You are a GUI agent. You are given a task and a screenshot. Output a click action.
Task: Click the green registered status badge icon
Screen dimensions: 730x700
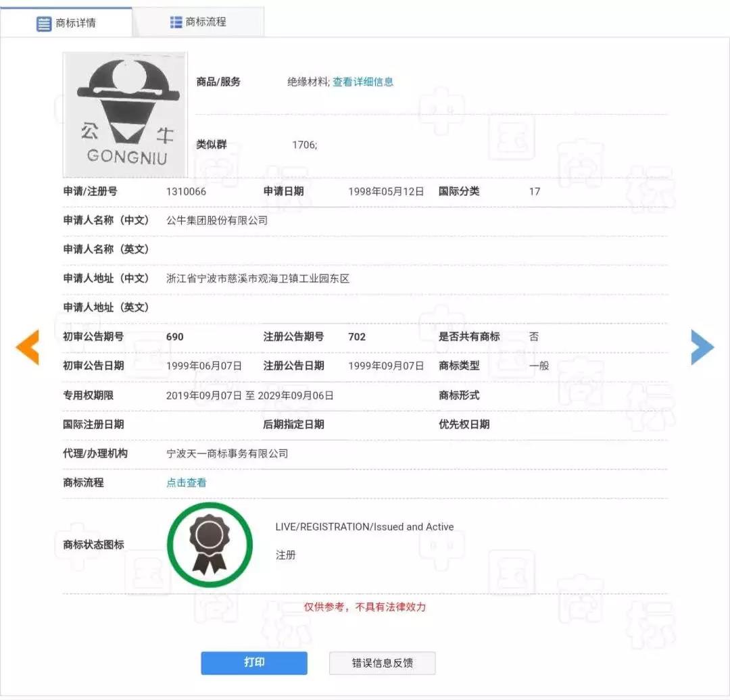pos(210,545)
